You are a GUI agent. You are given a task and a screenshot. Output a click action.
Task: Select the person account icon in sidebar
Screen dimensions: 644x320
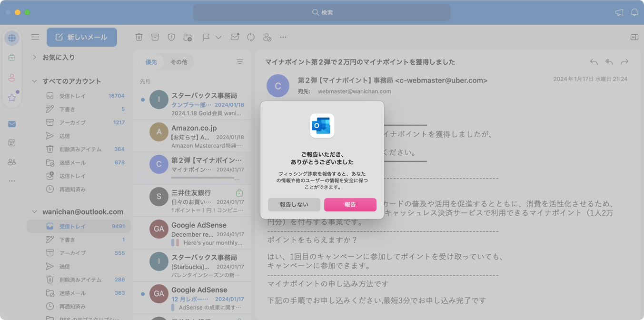point(12,78)
